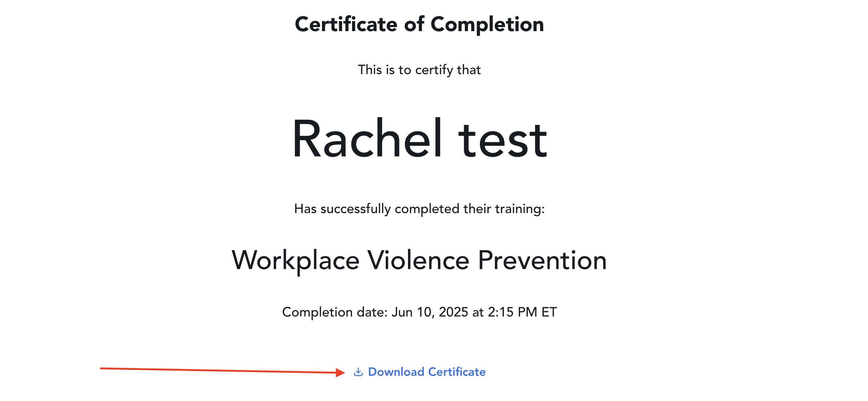The width and height of the screenshot is (868, 401).
Task: Click 'Has successfully completed their training' line
Action: point(419,209)
